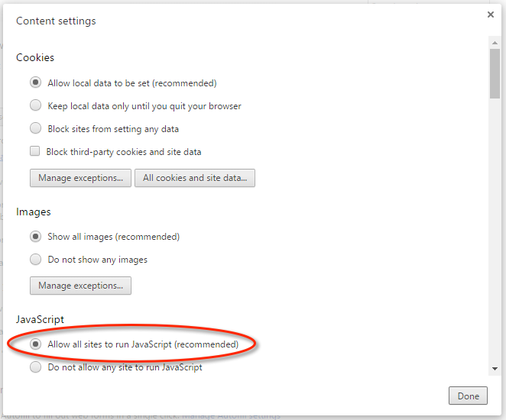The width and height of the screenshot is (506, 420).
Task: Choose Do not allow any site JavaScript
Action: point(36,367)
